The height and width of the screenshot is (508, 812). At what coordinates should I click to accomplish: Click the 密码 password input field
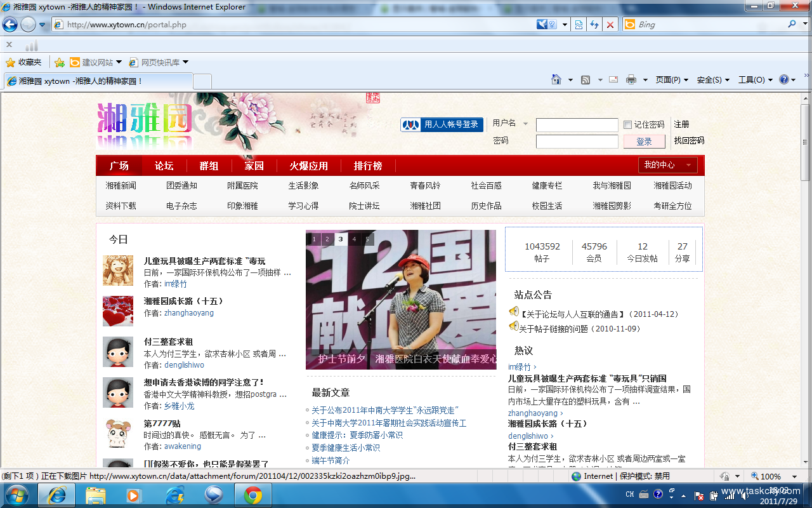[577, 141]
